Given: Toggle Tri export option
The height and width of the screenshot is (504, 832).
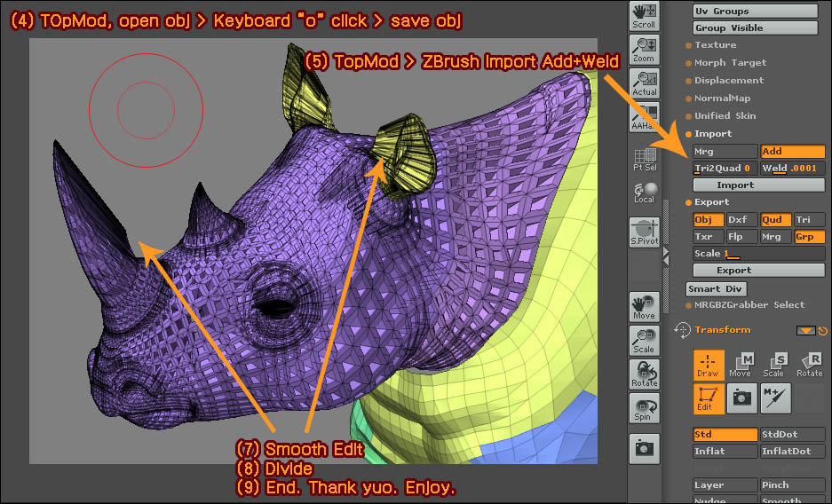Looking at the screenshot, I should pyautogui.click(x=809, y=219).
